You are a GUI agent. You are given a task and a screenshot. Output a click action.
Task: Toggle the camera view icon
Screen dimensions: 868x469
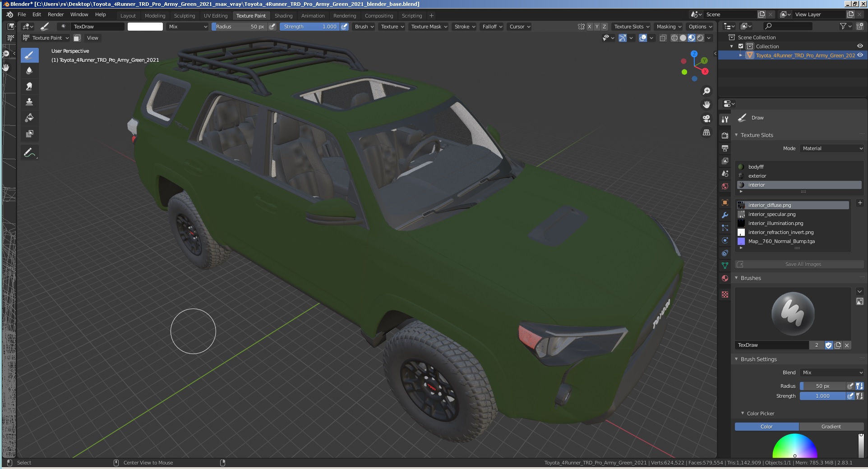pyautogui.click(x=706, y=119)
